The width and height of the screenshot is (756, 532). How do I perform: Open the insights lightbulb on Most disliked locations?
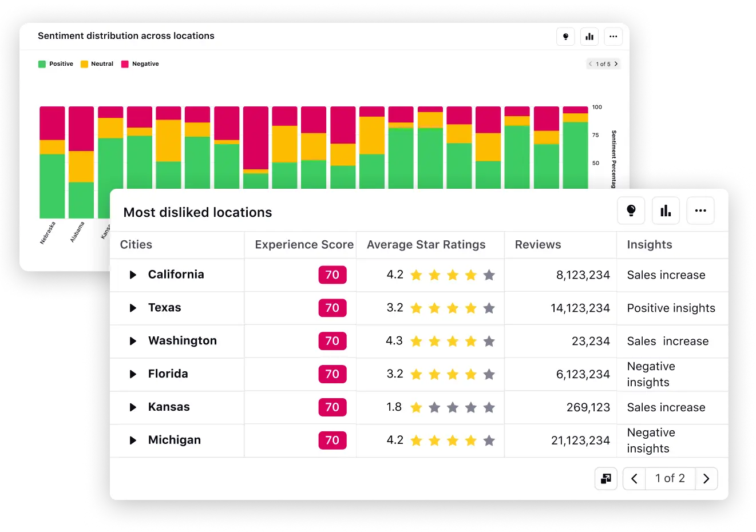point(631,211)
